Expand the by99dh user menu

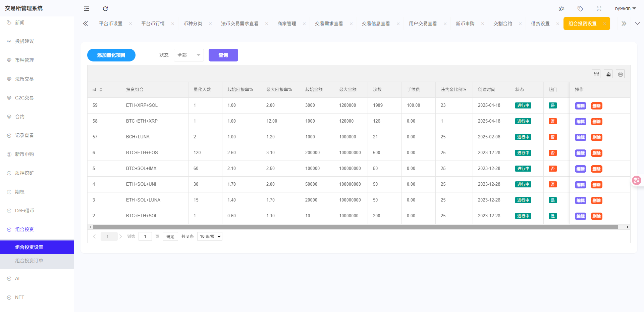626,9
